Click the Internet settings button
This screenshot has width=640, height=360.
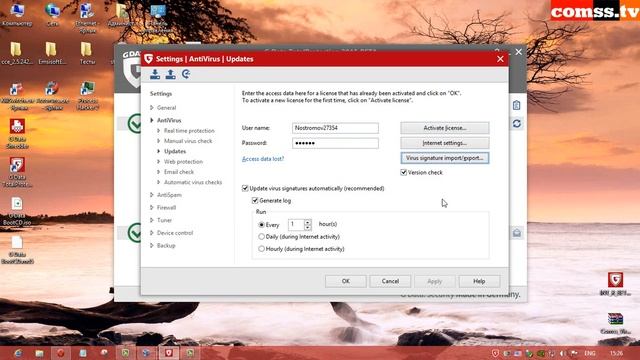444,143
